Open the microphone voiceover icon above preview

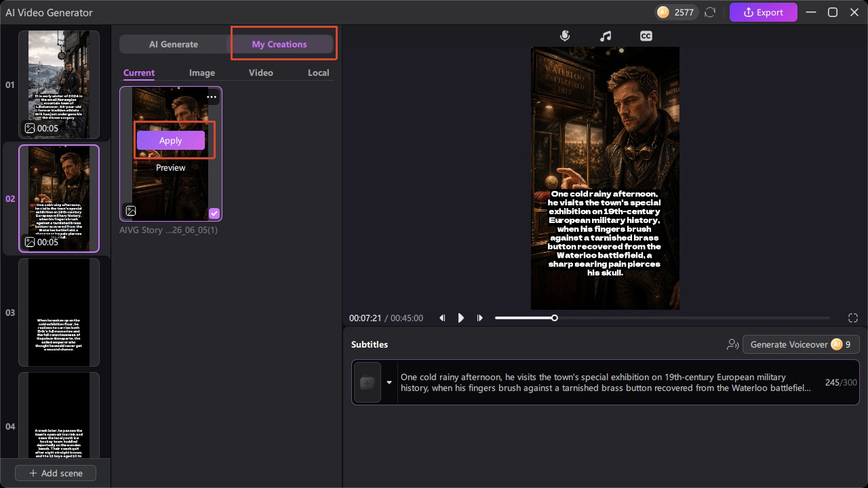565,36
